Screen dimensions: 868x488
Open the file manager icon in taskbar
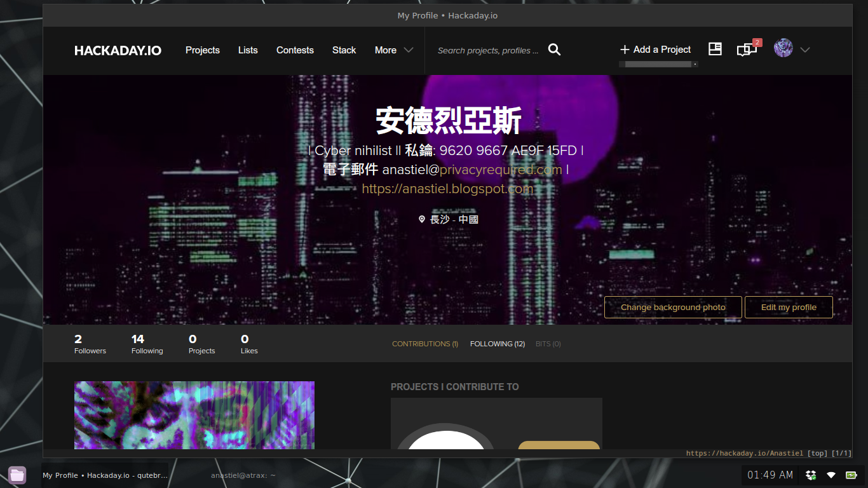pos(17,475)
